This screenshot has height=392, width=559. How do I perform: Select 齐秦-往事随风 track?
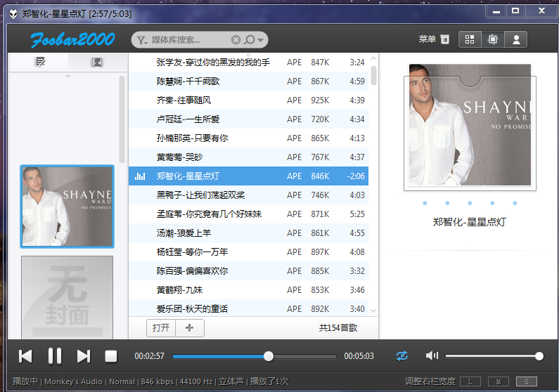point(248,100)
